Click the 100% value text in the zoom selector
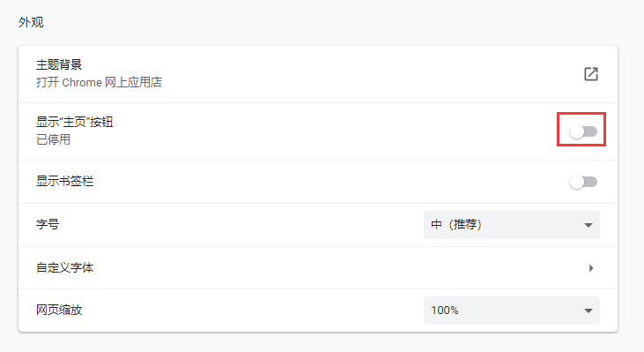The width and height of the screenshot is (644, 352). (444, 310)
